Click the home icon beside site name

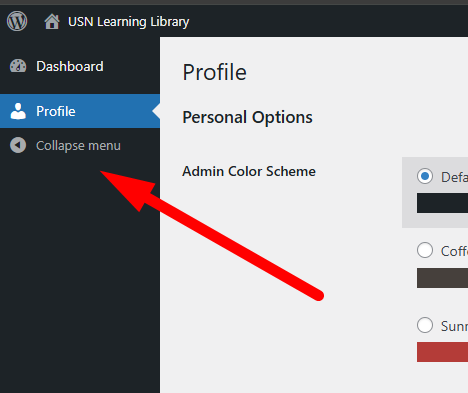[x=52, y=22]
